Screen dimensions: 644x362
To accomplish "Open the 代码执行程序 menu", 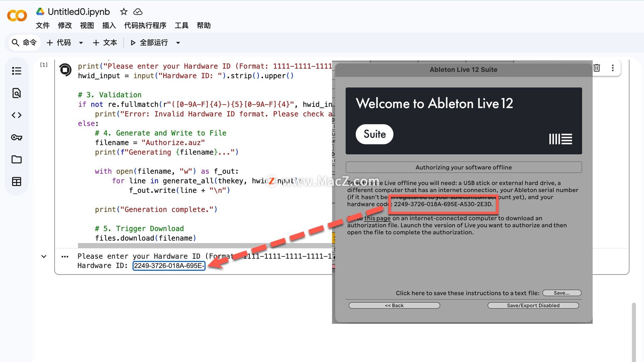I will (x=145, y=25).
